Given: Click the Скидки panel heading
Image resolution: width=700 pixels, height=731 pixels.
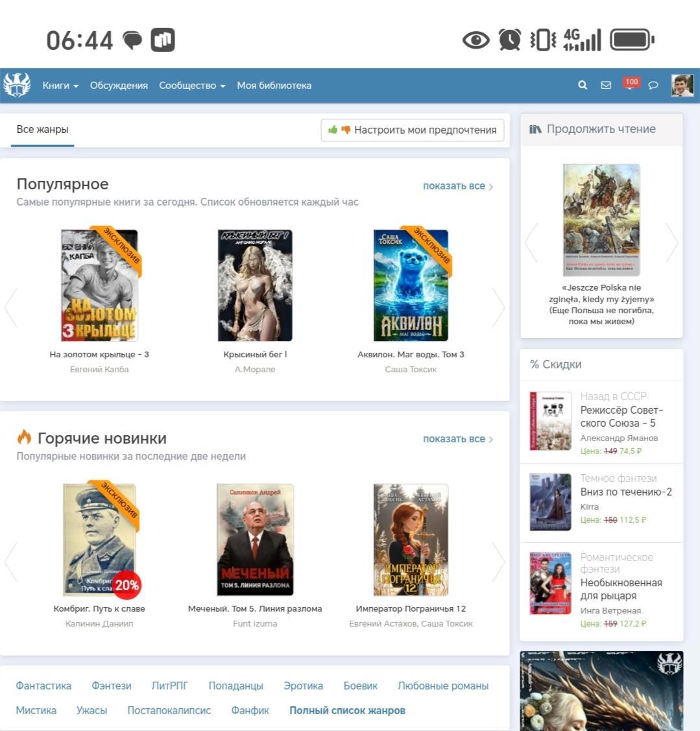Looking at the screenshot, I should 556,365.
